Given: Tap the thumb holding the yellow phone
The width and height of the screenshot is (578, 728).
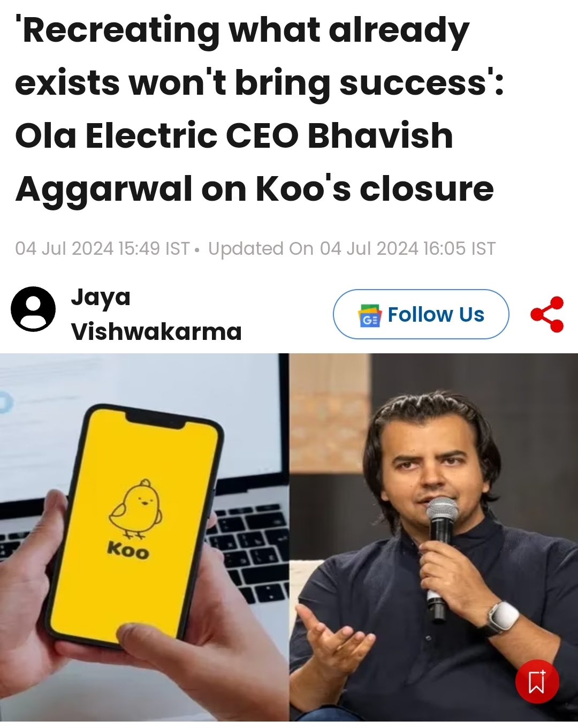Looking at the screenshot, I should tap(161, 642).
